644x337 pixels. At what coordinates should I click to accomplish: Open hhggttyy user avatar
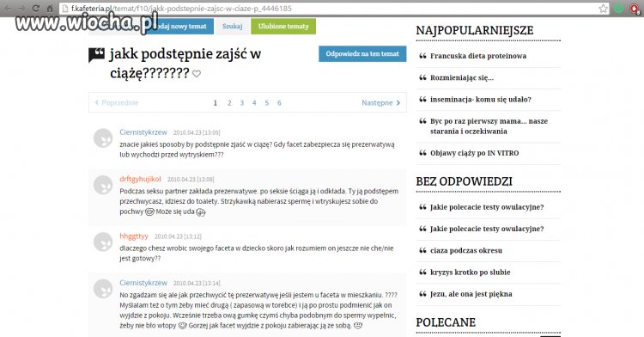pyautogui.click(x=103, y=242)
